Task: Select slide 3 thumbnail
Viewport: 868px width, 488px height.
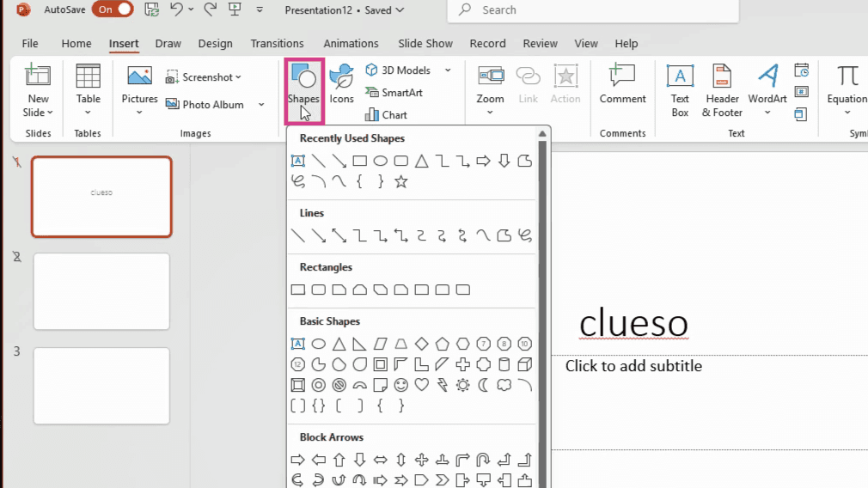Action: tap(102, 386)
